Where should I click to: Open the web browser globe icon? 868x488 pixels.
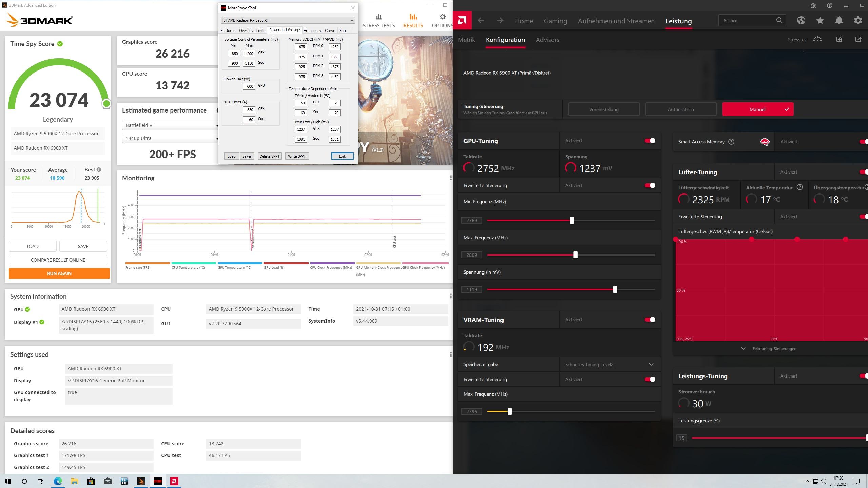[x=801, y=21]
